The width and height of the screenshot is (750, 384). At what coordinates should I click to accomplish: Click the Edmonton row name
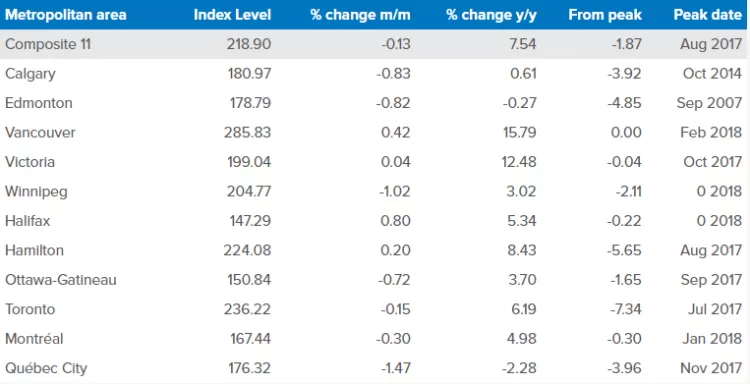pyautogui.click(x=39, y=103)
